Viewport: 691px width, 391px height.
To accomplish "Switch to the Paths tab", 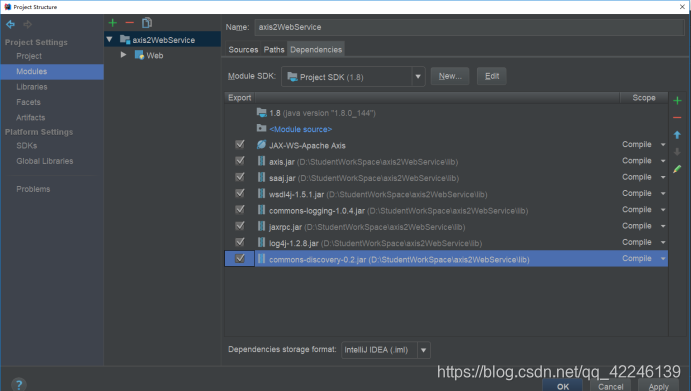I will pos(274,49).
